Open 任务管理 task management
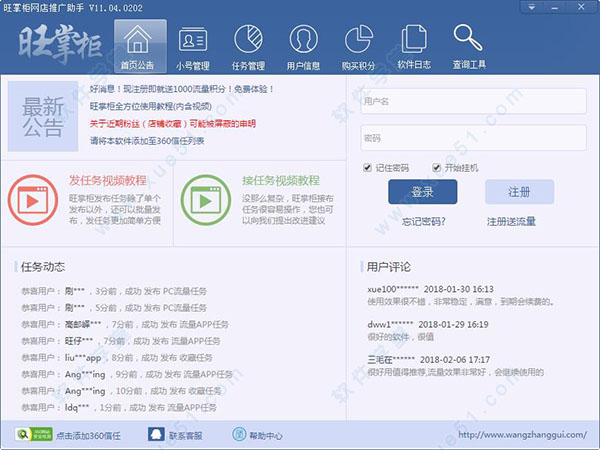 tap(248, 47)
